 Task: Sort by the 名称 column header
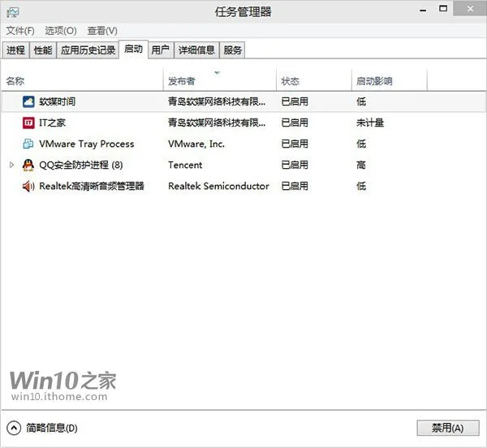tap(82, 81)
